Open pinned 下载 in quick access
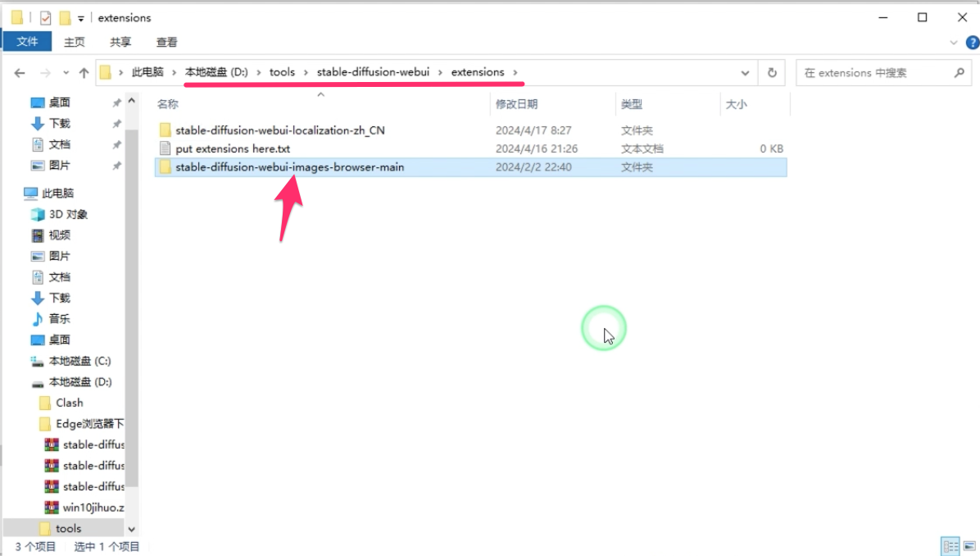 (x=59, y=123)
